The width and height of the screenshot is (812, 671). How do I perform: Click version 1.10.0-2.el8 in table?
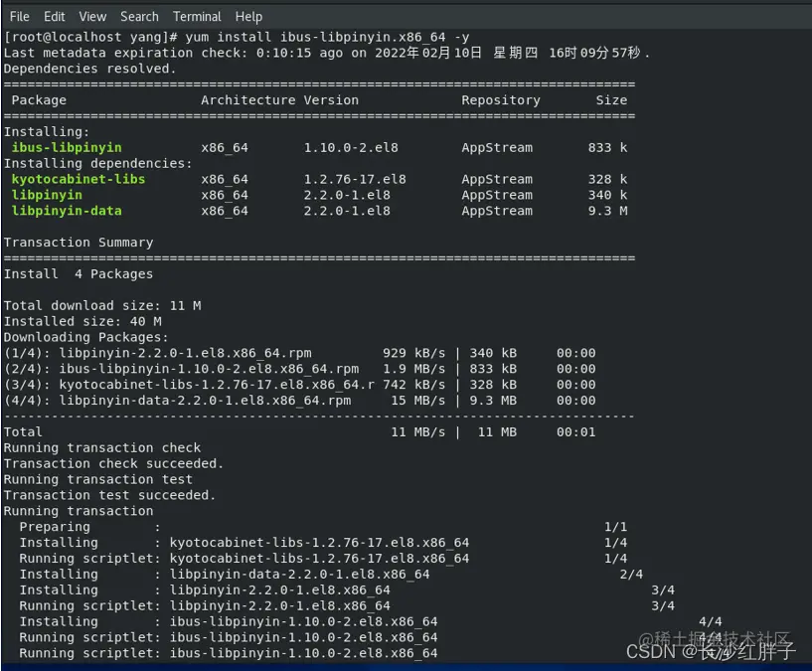[x=351, y=148]
